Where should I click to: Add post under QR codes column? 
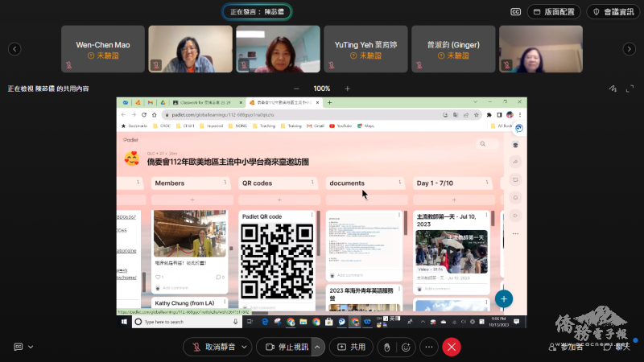[279, 200]
